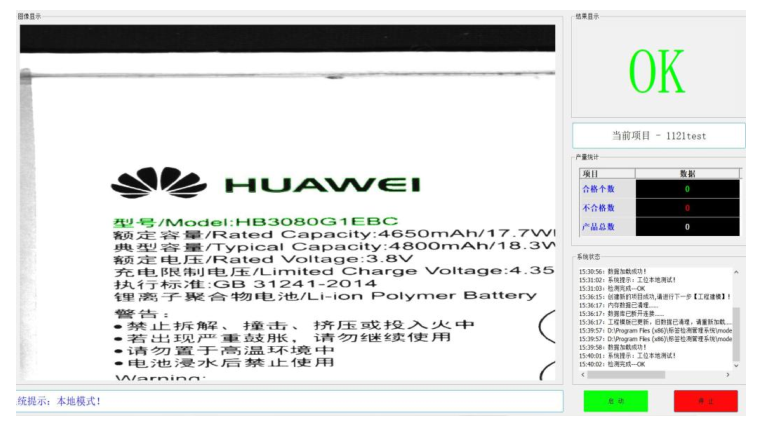This screenshot has height=429, width=758.
Task: Click the red 停止 stop button
Action: coord(705,401)
